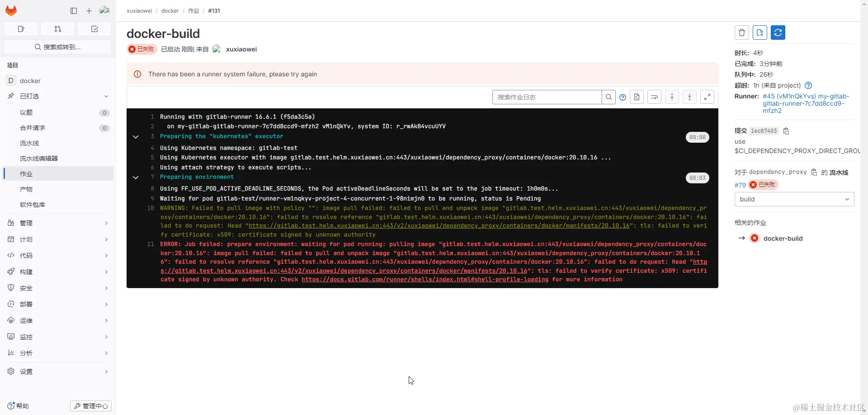Open 流水线 in sidebar

pyautogui.click(x=59, y=143)
